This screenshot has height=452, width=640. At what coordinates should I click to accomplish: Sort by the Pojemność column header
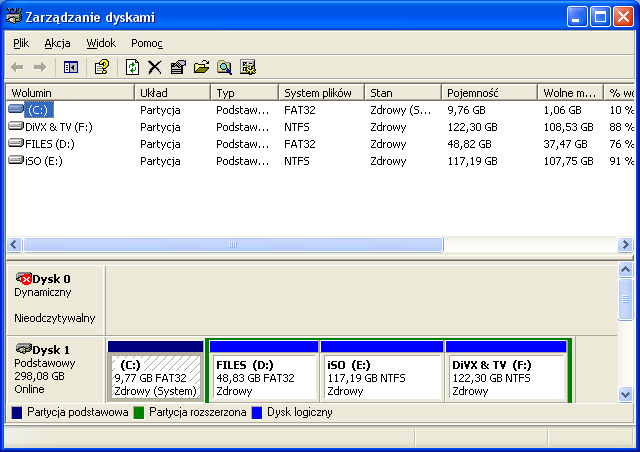pos(489,93)
